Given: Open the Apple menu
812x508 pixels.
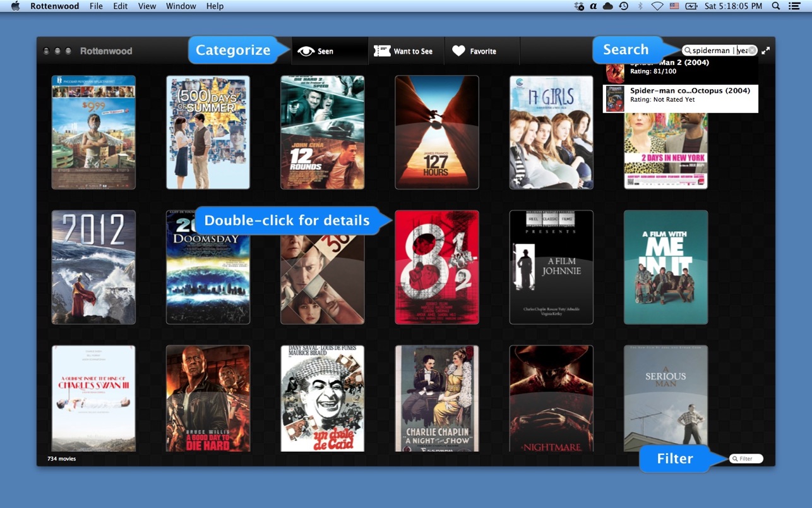Looking at the screenshot, I should click(x=16, y=6).
